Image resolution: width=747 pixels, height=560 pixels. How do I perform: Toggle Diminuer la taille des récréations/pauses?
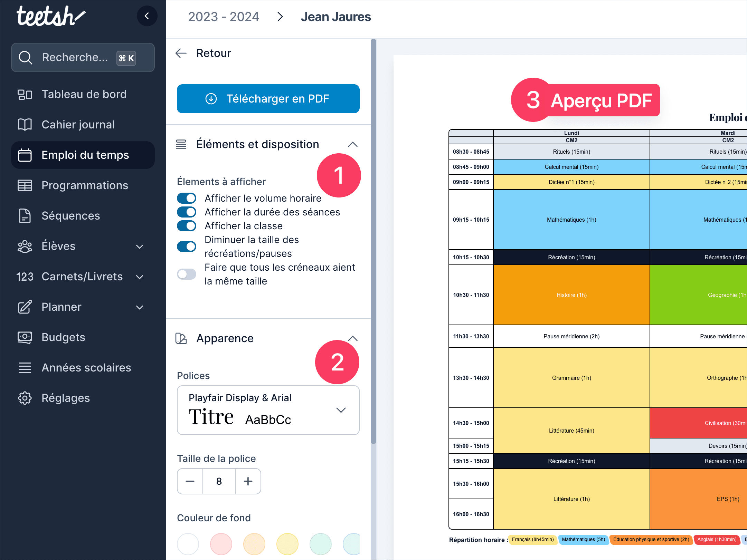187,247
